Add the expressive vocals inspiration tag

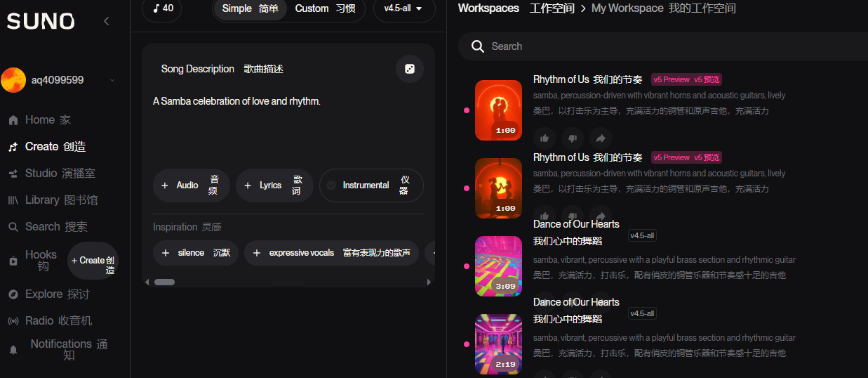click(x=332, y=253)
